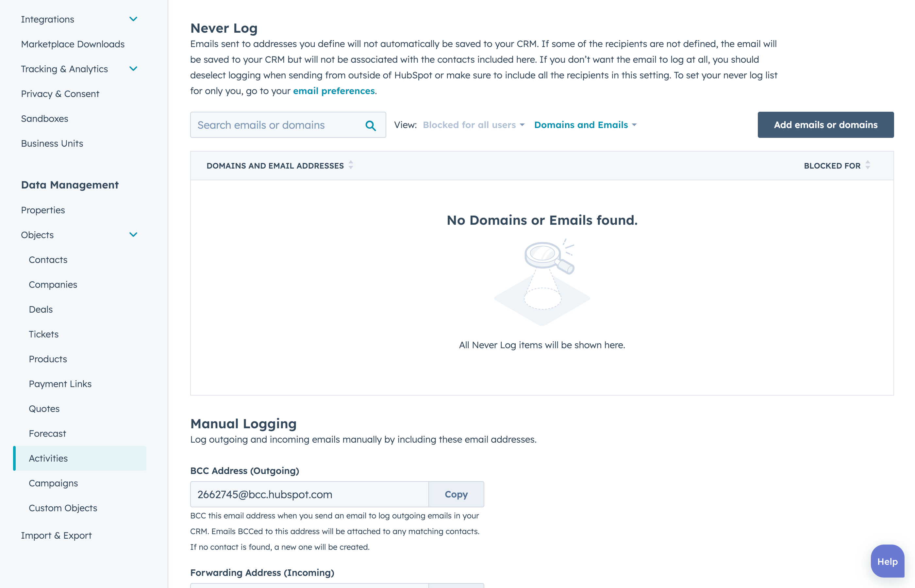Select the Properties sidebar item
915x588 pixels.
43,209
